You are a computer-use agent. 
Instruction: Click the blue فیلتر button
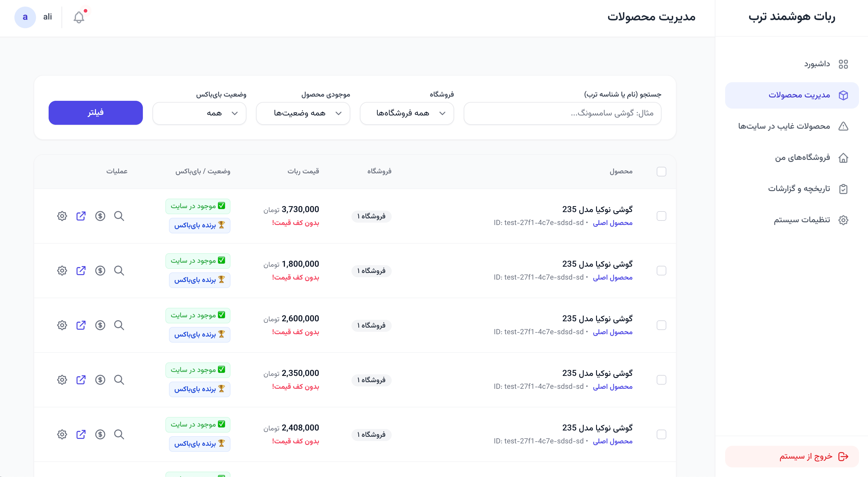point(96,112)
